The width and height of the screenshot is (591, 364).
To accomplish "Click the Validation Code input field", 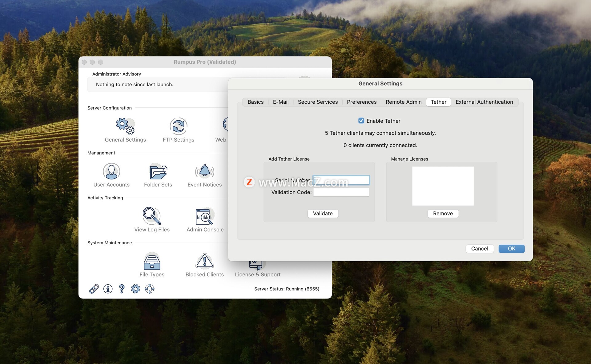I will (341, 192).
